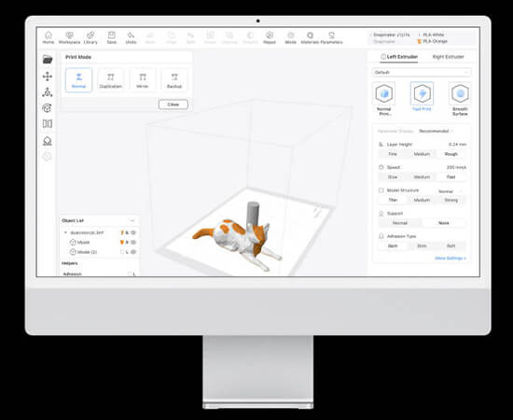Toggle visibility of the 3mf file row
The width and height of the screenshot is (513, 420).
coord(133,232)
